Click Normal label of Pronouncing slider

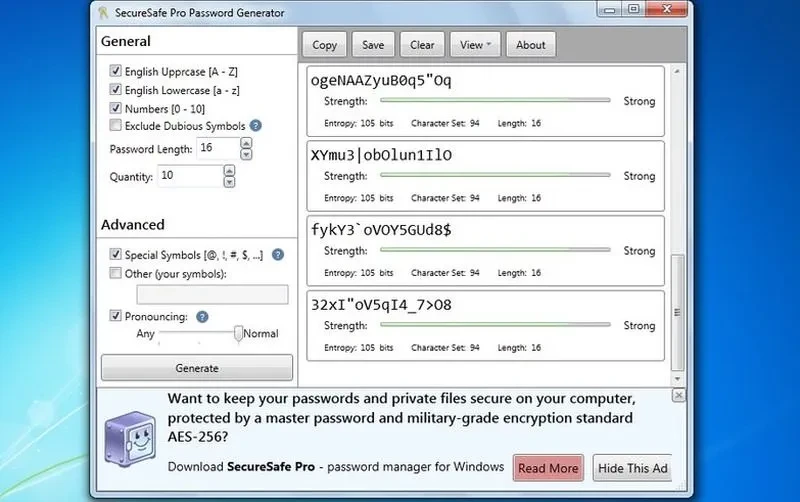point(261,334)
